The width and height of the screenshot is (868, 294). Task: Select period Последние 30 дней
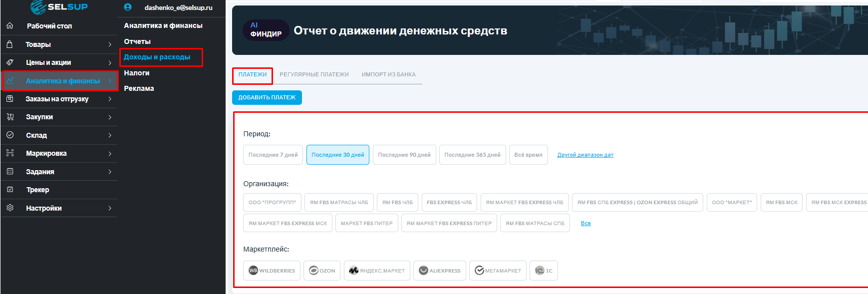point(338,155)
